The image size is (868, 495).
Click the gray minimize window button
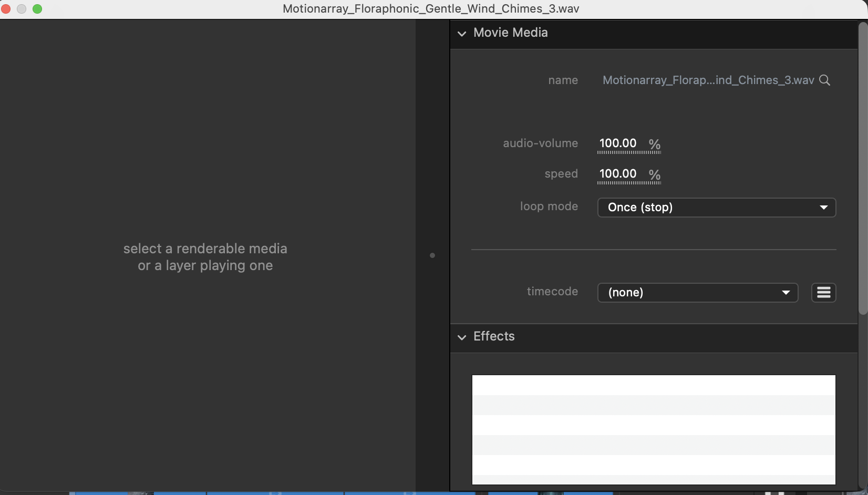(x=22, y=9)
